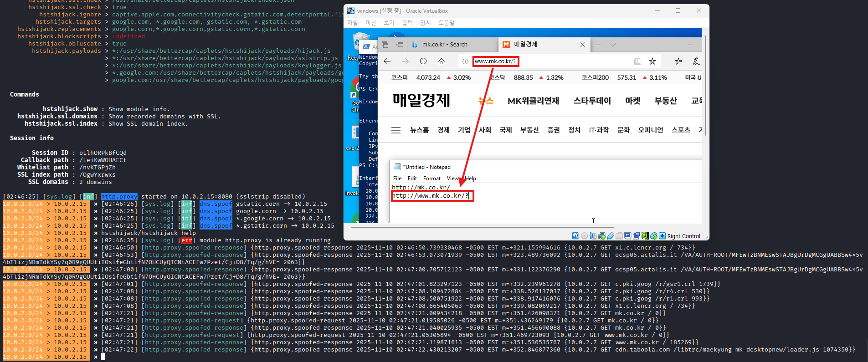Click the terminal prompt cursor line
868x362 pixels.
click(x=103, y=357)
